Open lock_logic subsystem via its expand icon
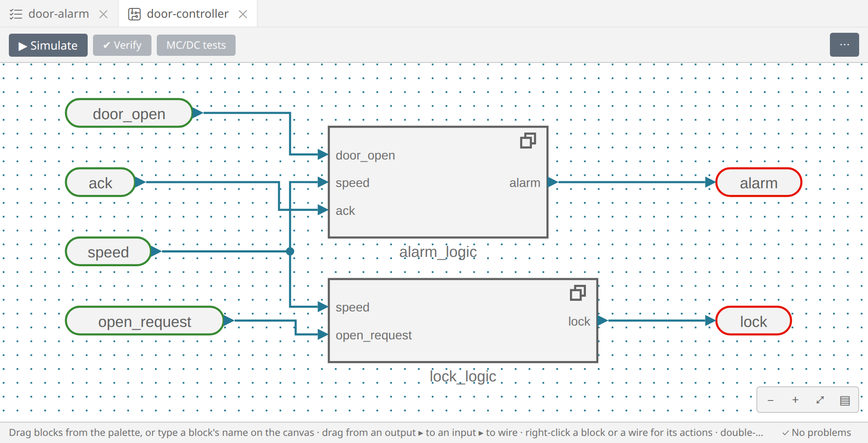This screenshot has height=443, width=868. click(577, 293)
